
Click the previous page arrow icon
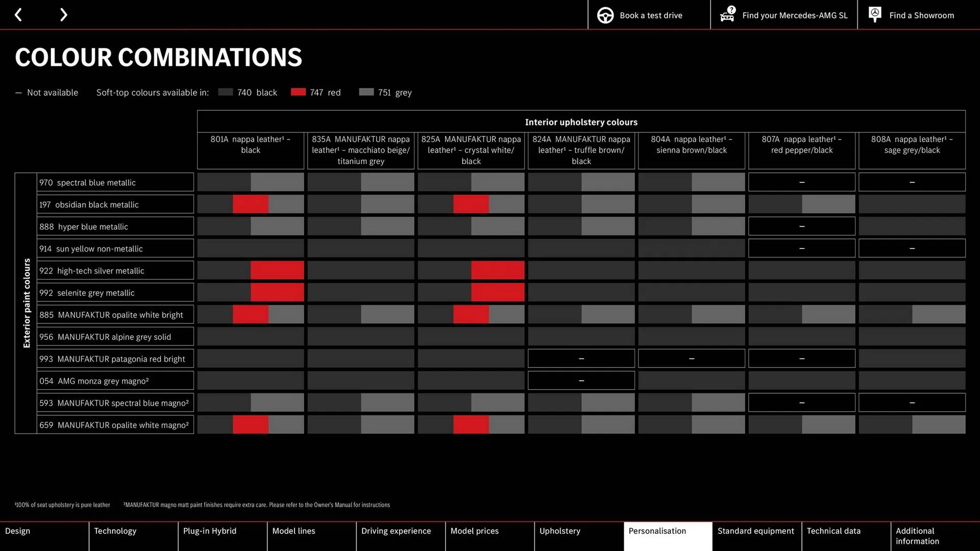click(18, 15)
